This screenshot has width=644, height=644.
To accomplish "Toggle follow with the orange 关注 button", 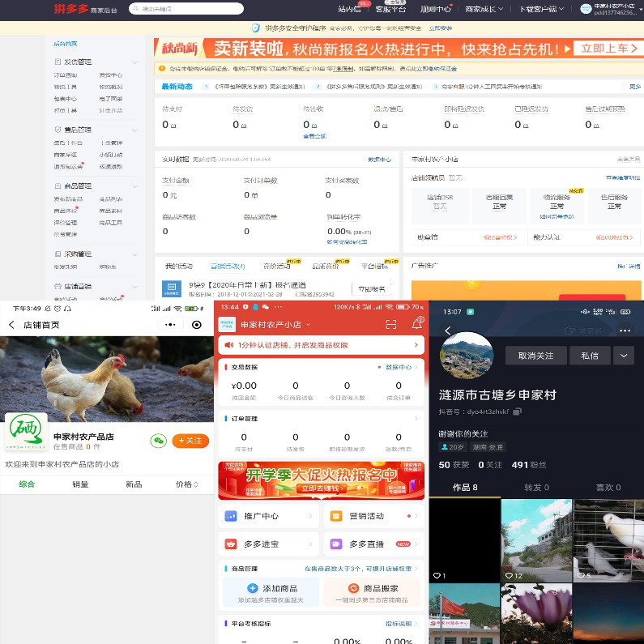I will pos(190,441).
